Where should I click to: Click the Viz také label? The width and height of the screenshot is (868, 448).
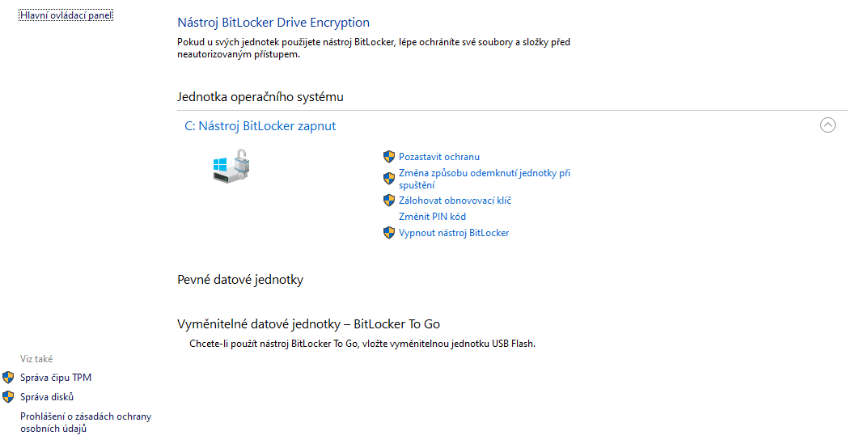pyautogui.click(x=36, y=359)
